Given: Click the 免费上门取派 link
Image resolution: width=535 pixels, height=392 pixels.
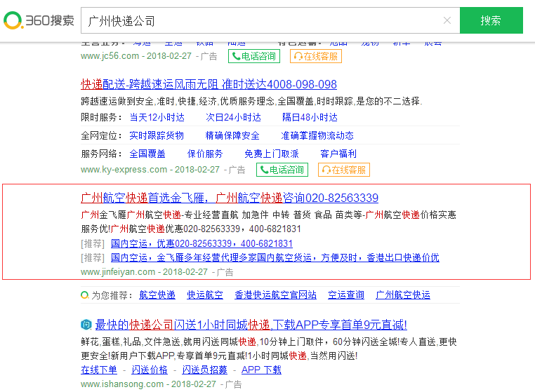Looking at the screenshot, I should coord(271,154).
